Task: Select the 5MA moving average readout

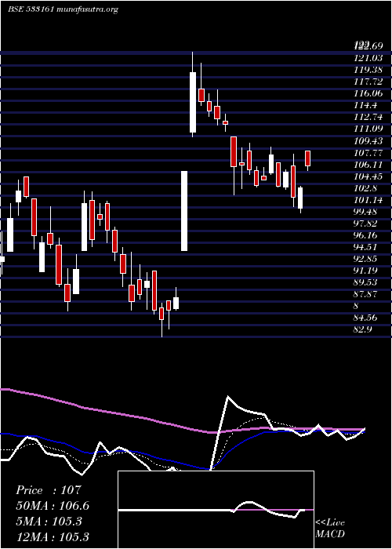Action: 49,522
